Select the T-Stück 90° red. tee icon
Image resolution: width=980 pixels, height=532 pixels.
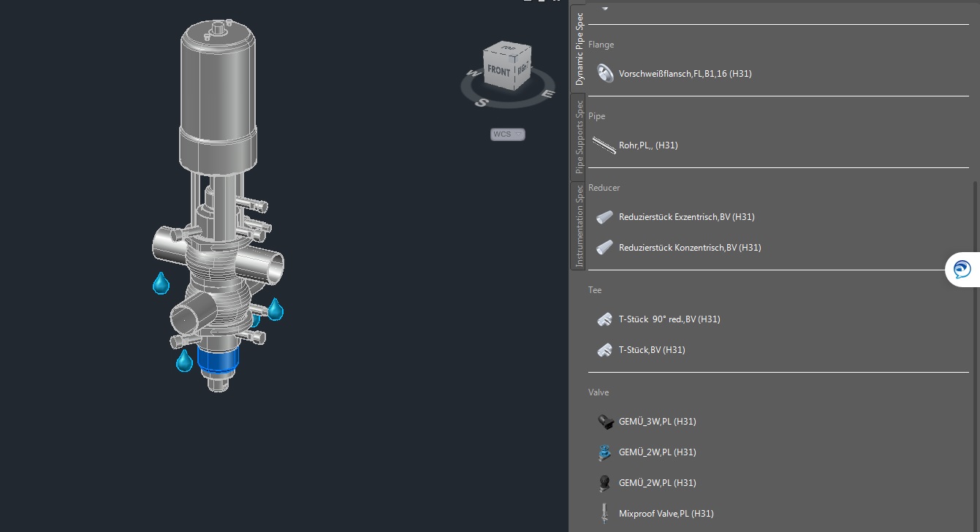point(604,319)
